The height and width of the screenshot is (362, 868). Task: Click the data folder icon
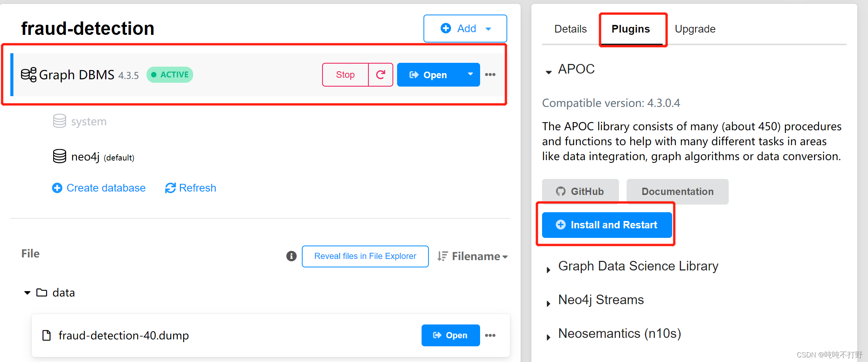click(42, 293)
